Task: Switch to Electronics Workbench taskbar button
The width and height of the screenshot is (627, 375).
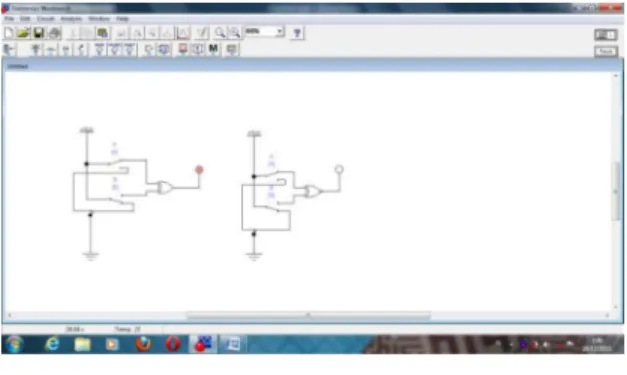Action: coord(203,344)
